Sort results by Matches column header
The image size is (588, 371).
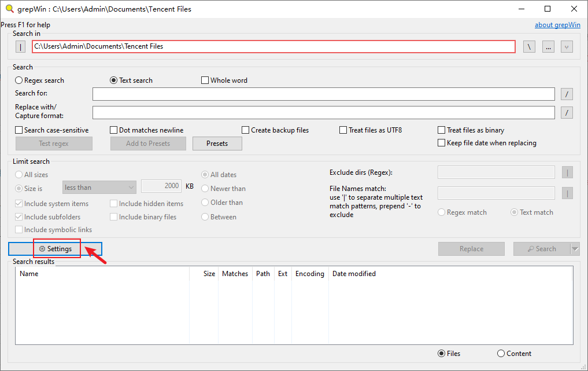(x=235, y=274)
